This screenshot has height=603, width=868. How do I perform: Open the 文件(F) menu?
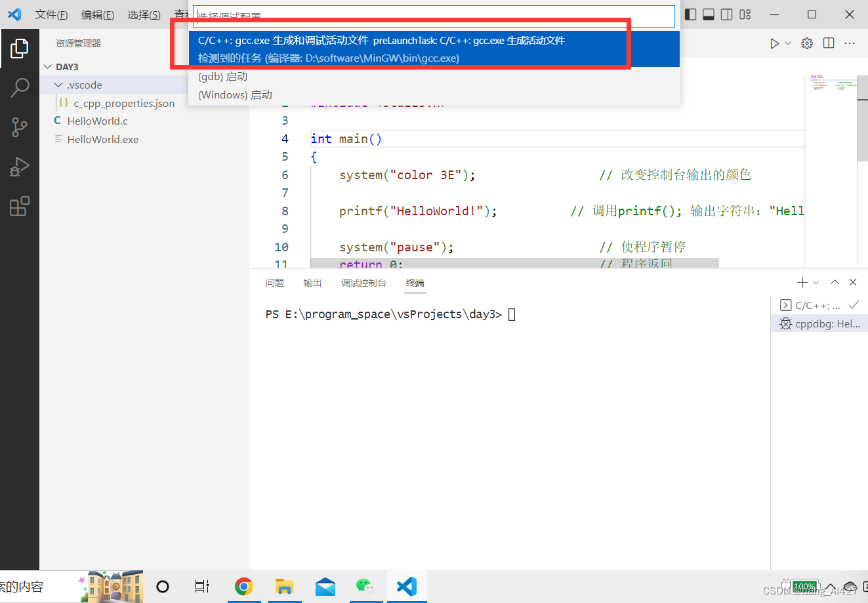(x=51, y=14)
